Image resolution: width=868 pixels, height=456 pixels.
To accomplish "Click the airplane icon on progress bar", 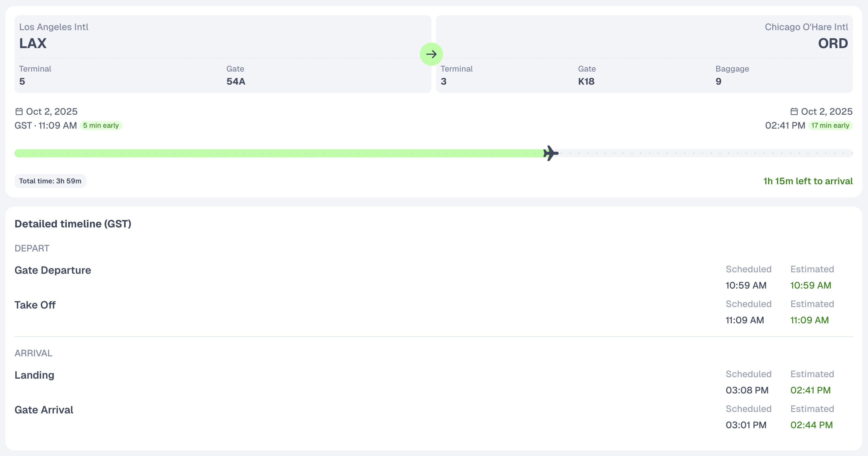I will click(x=551, y=154).
